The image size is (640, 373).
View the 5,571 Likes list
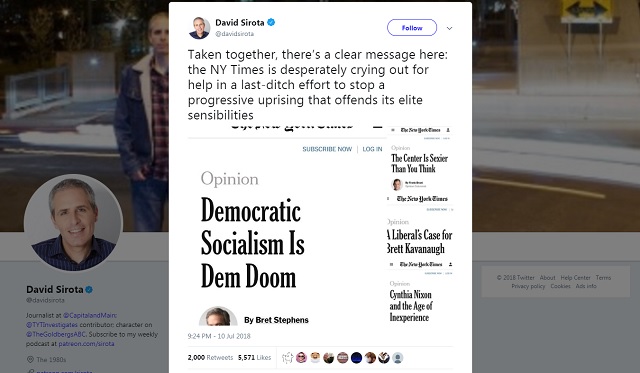tap(254, 357)
